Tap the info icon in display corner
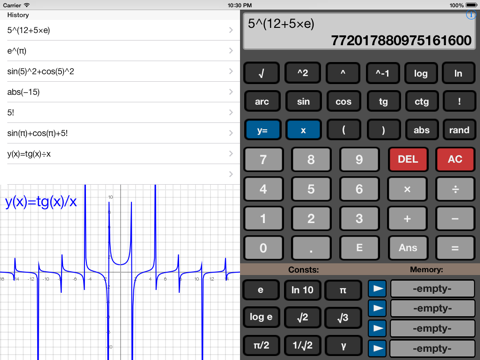The image size is (480, 360). (471, 15)
